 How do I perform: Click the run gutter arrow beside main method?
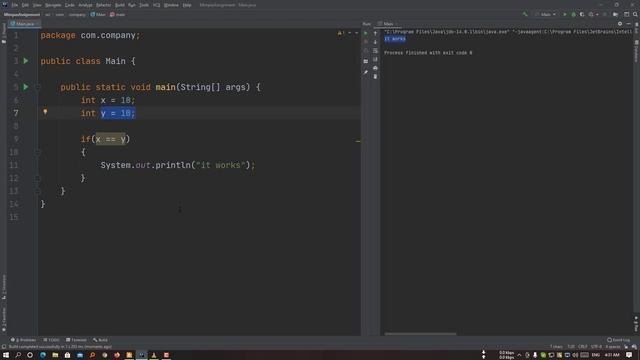(x=26, y=87)
